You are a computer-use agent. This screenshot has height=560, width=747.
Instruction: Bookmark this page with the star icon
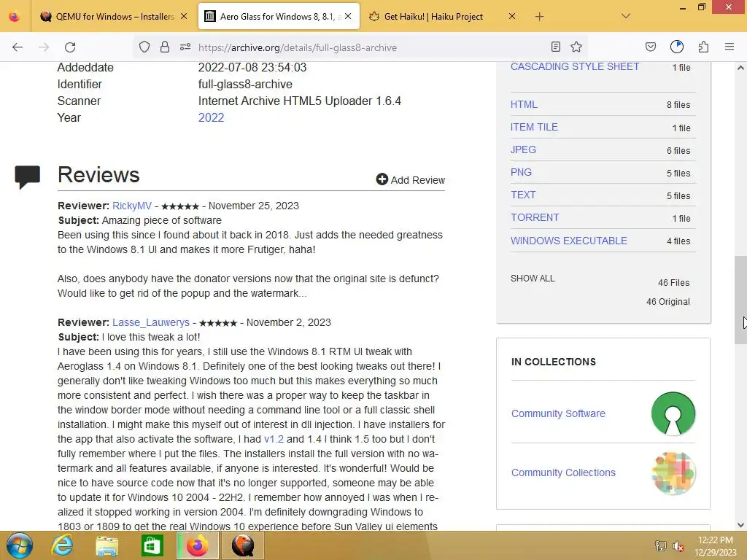[576, 47]
